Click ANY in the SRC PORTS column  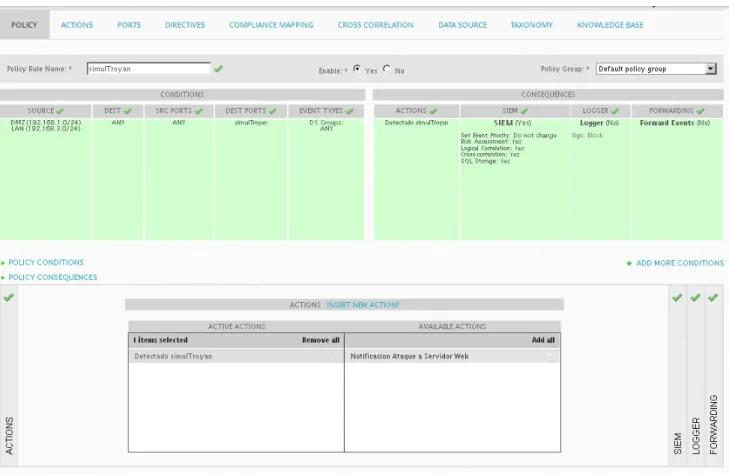[x=179, y=123]
